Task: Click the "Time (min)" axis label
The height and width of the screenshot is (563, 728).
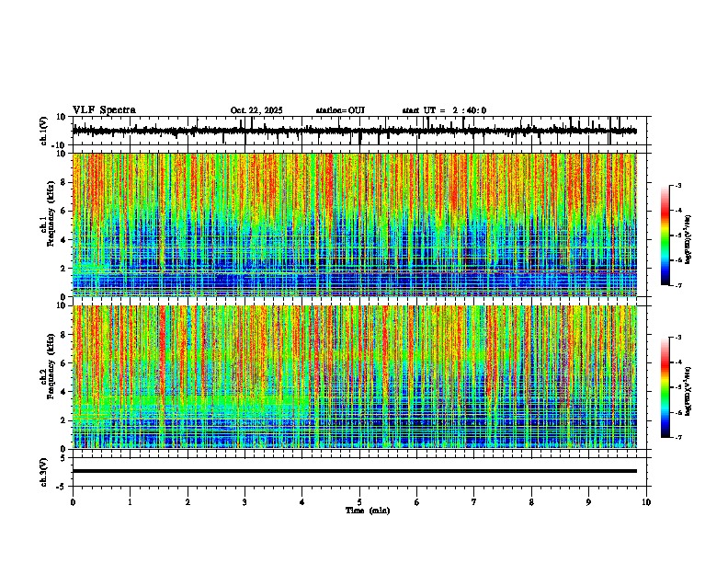Action: (368, 511)
